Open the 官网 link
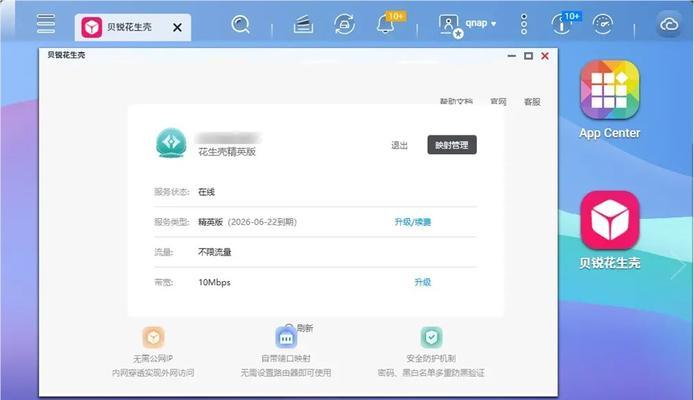Viewport: 694px width, 400px height. point(498,101)
